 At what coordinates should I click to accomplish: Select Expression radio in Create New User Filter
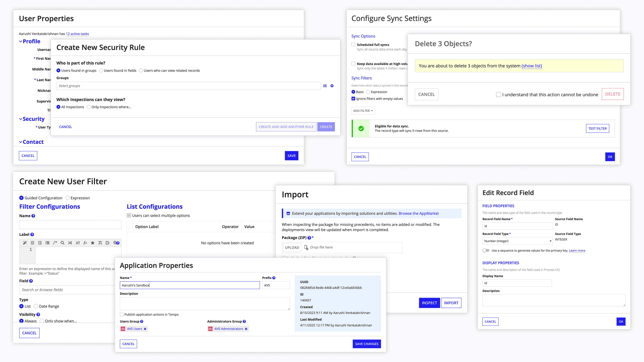(67, 198)
